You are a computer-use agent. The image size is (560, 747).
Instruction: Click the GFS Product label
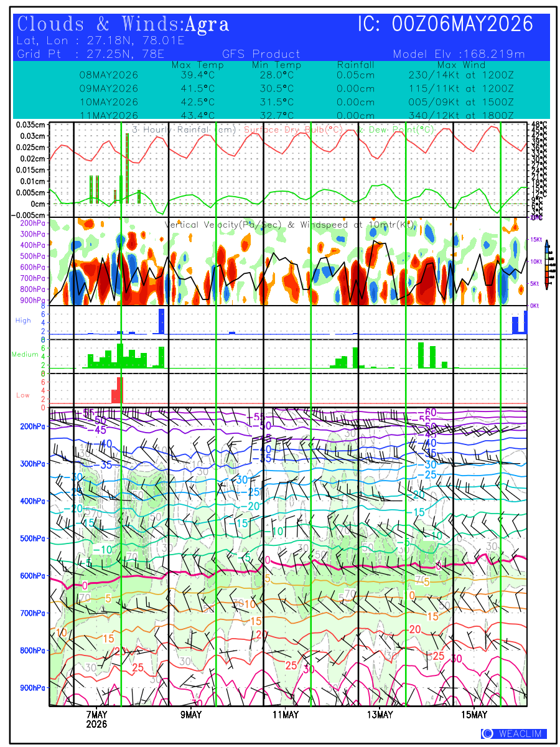tap(261, 54)
